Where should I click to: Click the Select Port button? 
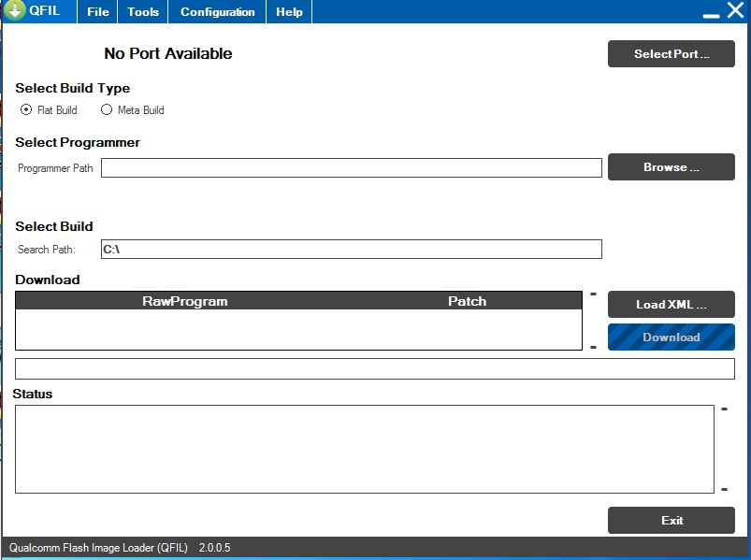[x=671, y=53]
